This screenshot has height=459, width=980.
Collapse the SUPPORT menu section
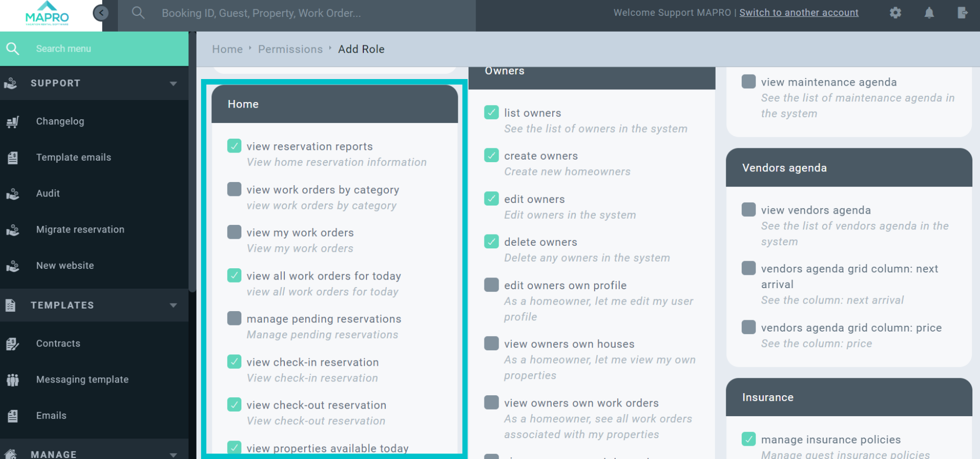(174, 83)
